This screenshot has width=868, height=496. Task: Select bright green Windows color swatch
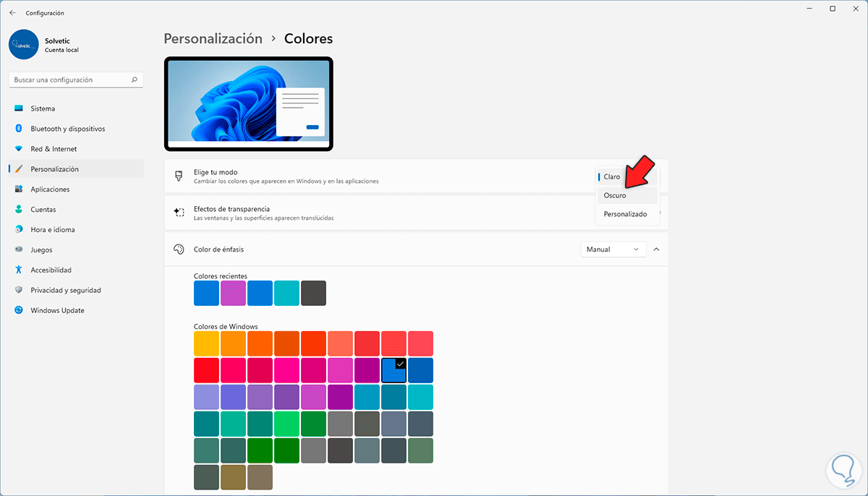click(x=286, y=424)
